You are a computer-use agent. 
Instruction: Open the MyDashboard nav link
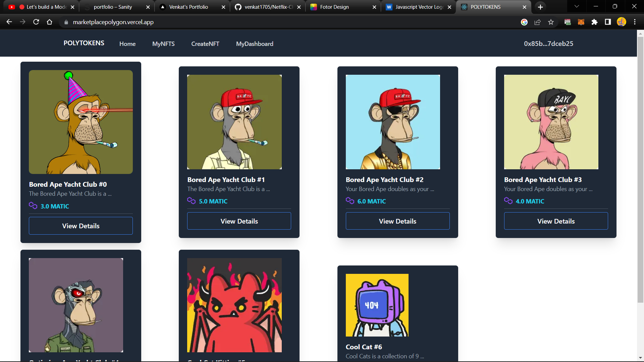[255, 44]
